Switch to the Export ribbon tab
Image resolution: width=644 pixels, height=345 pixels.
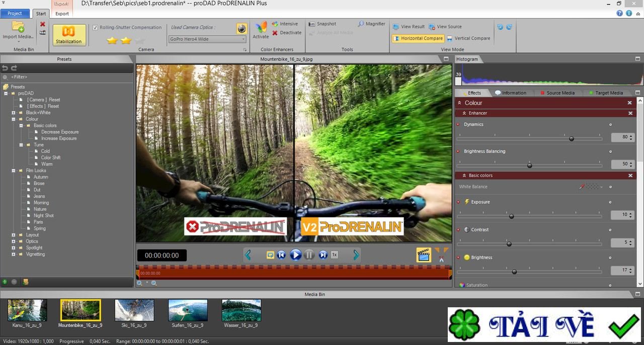coord(62,14)
